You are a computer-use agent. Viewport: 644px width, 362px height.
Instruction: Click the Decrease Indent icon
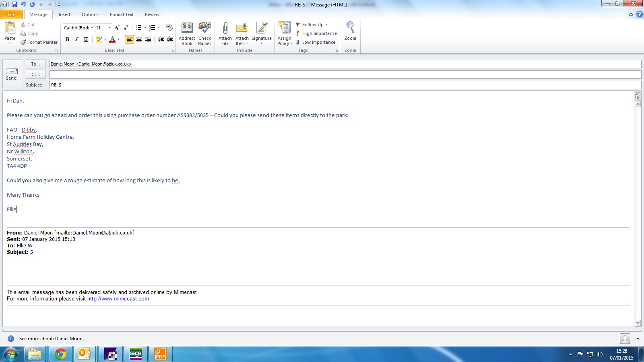[x=161, y=39]
